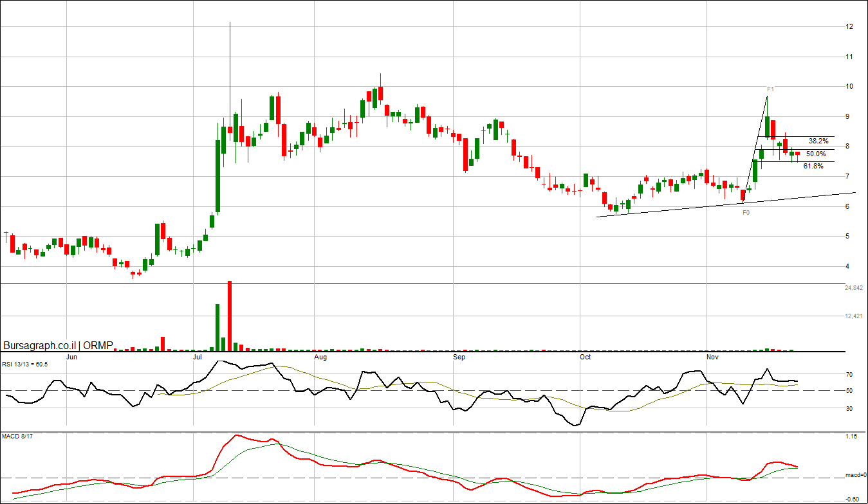Click the macd=0 zero line label

pyautogui.click(x=855, y=476)
